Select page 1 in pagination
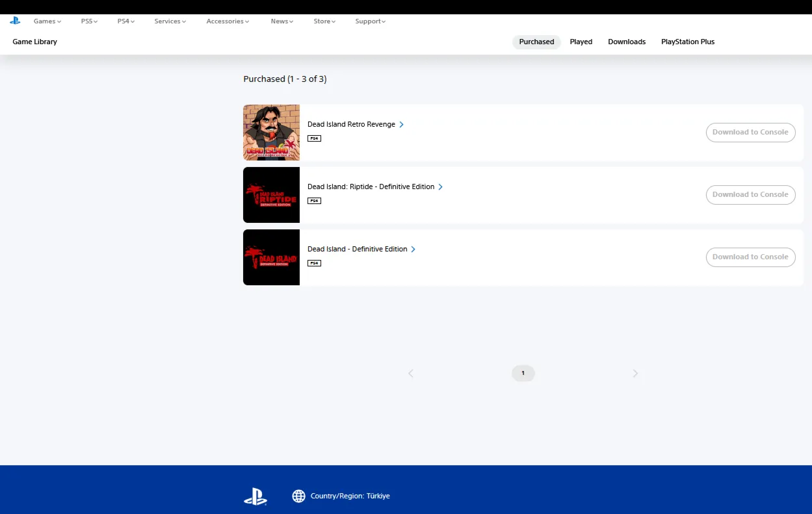The image size is (812, 514). (x=523, y=374)
